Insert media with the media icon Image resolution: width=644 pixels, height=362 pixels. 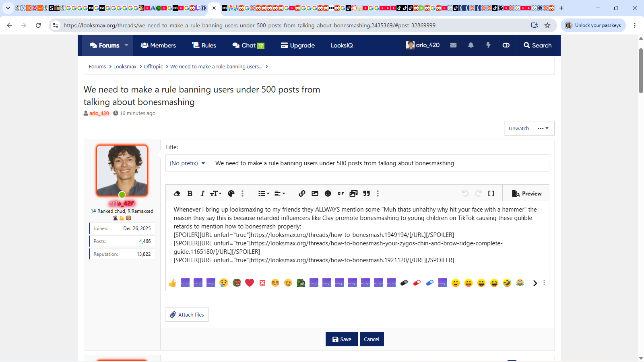[353, 193]
